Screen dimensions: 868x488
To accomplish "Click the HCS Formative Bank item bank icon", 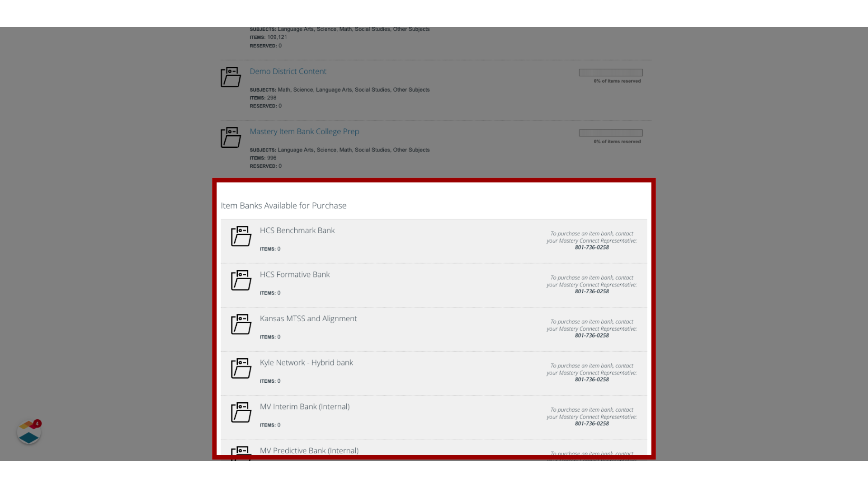I will tap(241, 280).
